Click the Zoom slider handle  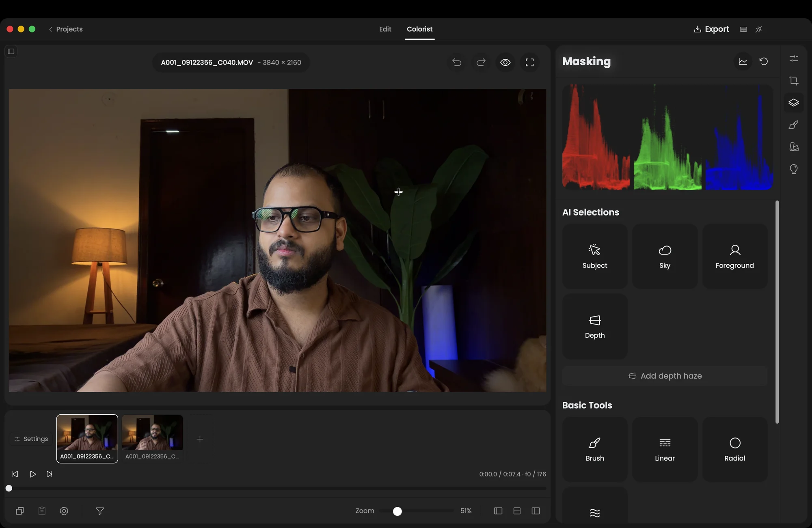(397, 511)
